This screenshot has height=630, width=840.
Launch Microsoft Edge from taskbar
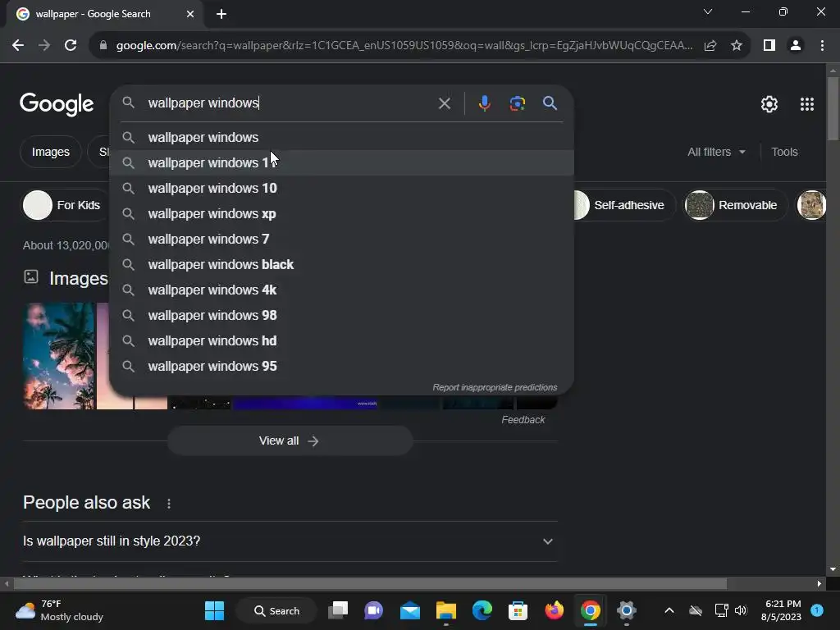tap(482, 610)
